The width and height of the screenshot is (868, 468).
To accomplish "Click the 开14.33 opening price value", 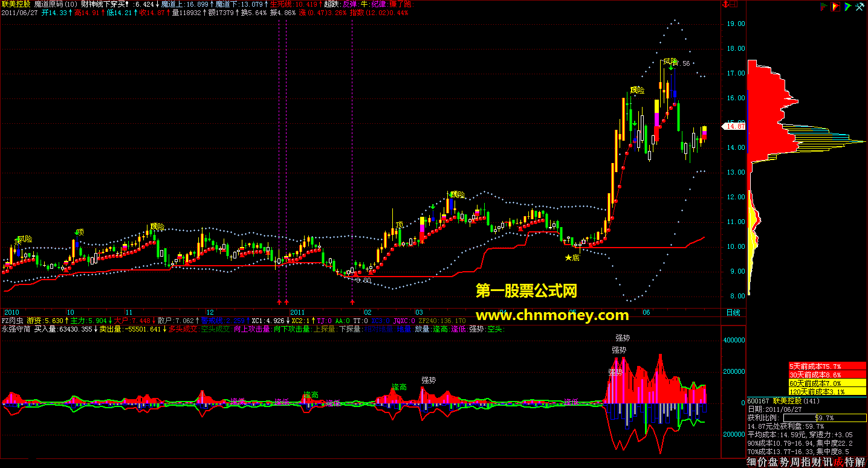I will click(55, 11).
